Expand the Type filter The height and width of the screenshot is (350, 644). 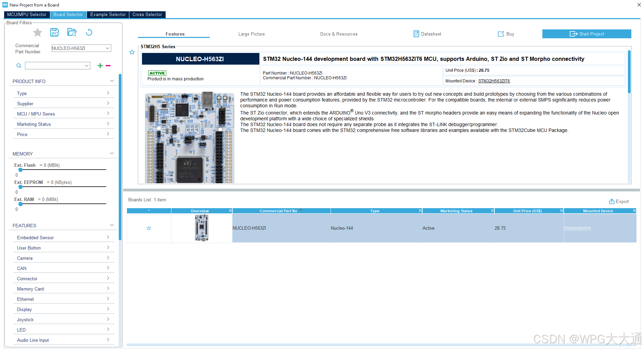click(x=108, y=93)
